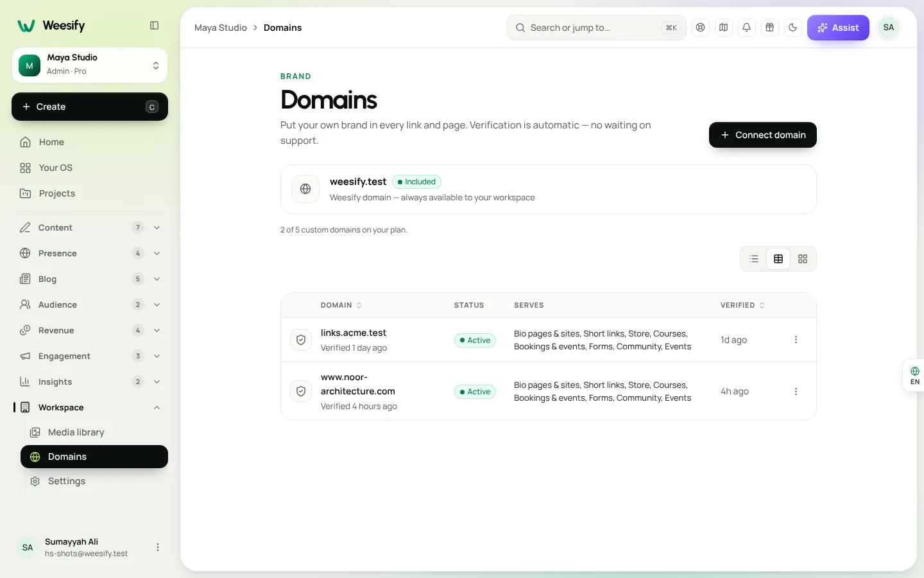
Task: Open links.acme.test domain row
Action: (549, 340)
